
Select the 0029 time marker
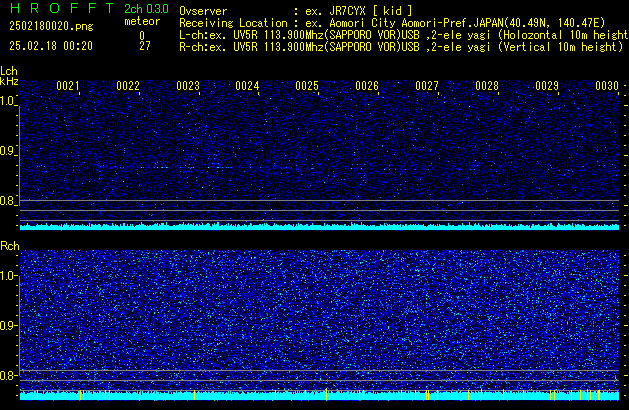[547, 86]
